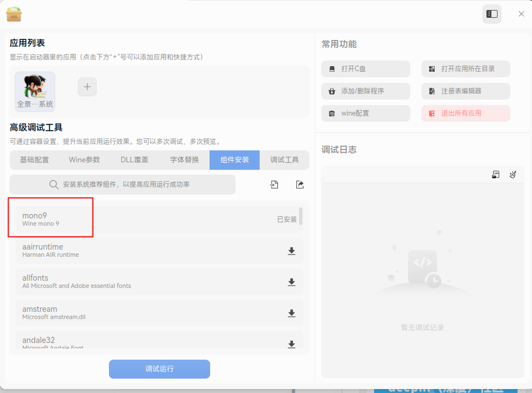Screen dimensions: 532x393
Task: Open the 调试工具 tab
Action: pos(284,160)
